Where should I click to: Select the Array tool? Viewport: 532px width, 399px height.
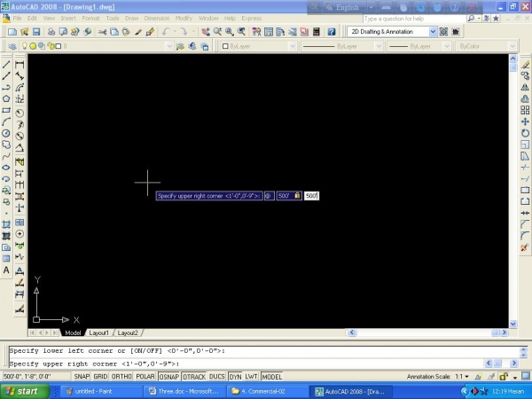(525, 110)
